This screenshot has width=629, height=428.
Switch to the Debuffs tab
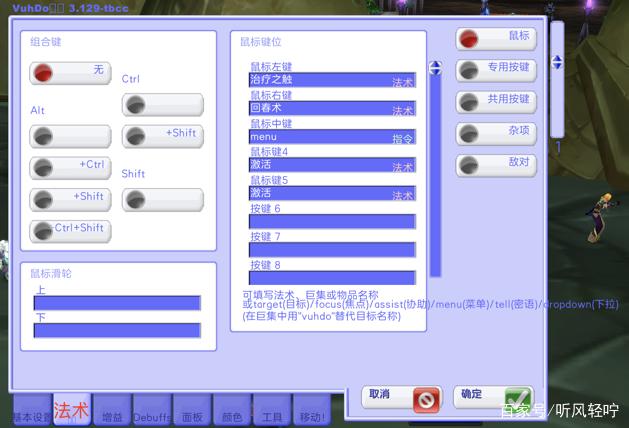tap(152, 410)
